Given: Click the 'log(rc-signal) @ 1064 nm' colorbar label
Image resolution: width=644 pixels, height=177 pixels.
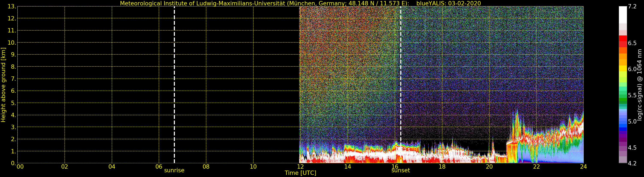Looking at the screenshot, I should point(639,85).
